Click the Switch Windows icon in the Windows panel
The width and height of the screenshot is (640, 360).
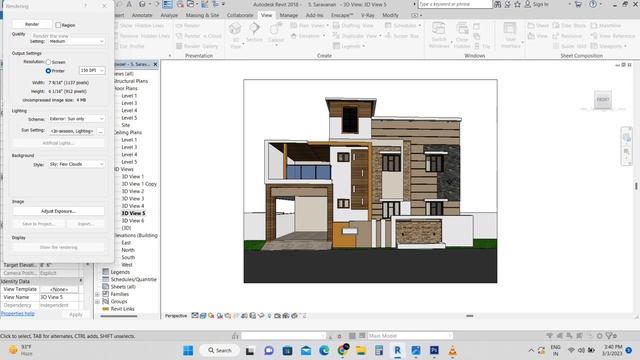[x=439, y=29]
